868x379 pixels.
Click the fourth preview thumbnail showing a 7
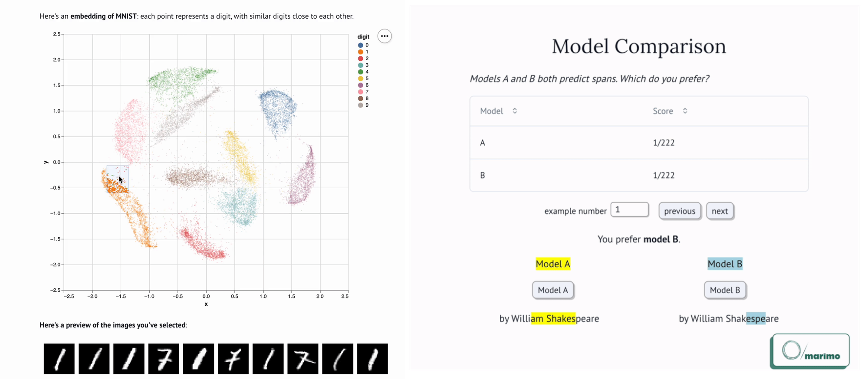click(164, 359)
